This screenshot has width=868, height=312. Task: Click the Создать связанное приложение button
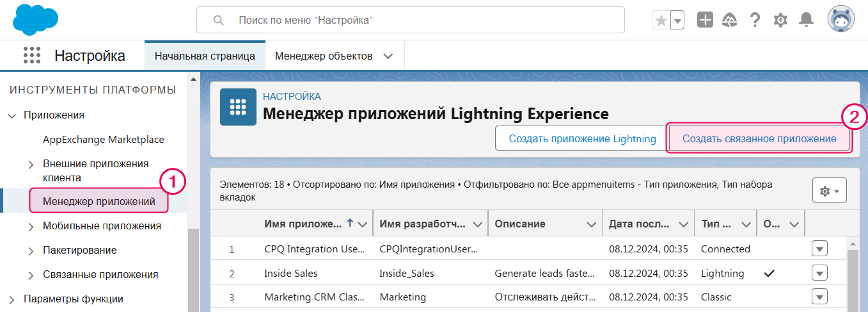tap(759, 138)
